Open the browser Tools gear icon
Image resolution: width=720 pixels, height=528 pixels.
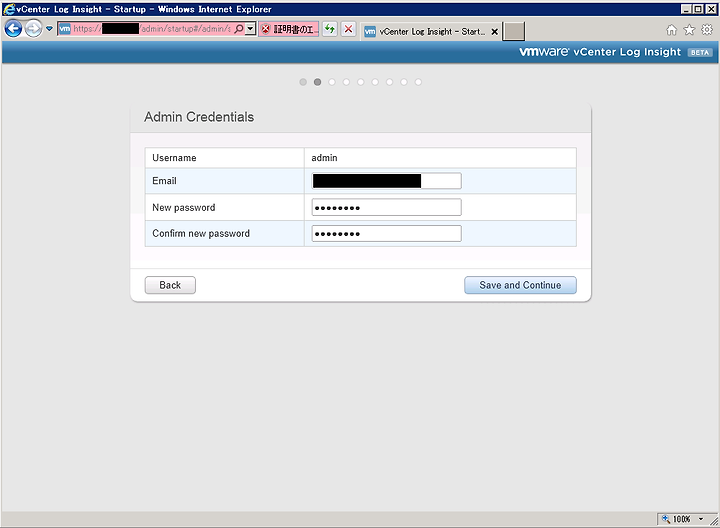pyautogui.click(x=707, y=30)
